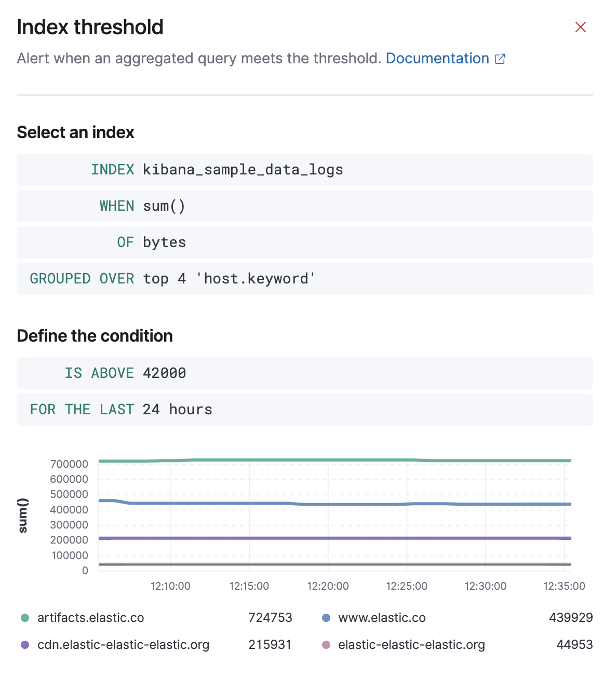Select the 724753 value beside artifacts.elastic.co

point(271,617)
